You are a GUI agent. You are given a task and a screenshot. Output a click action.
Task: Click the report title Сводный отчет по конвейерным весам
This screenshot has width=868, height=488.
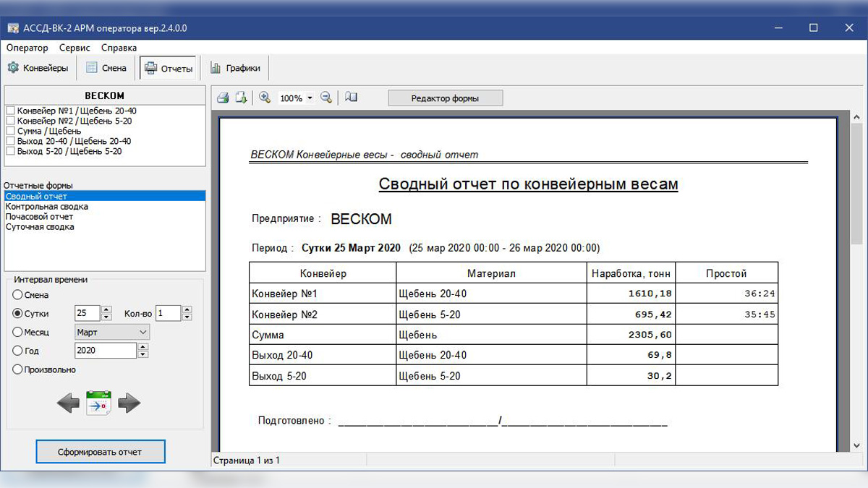pyautogui.click(x=529, y=184)
